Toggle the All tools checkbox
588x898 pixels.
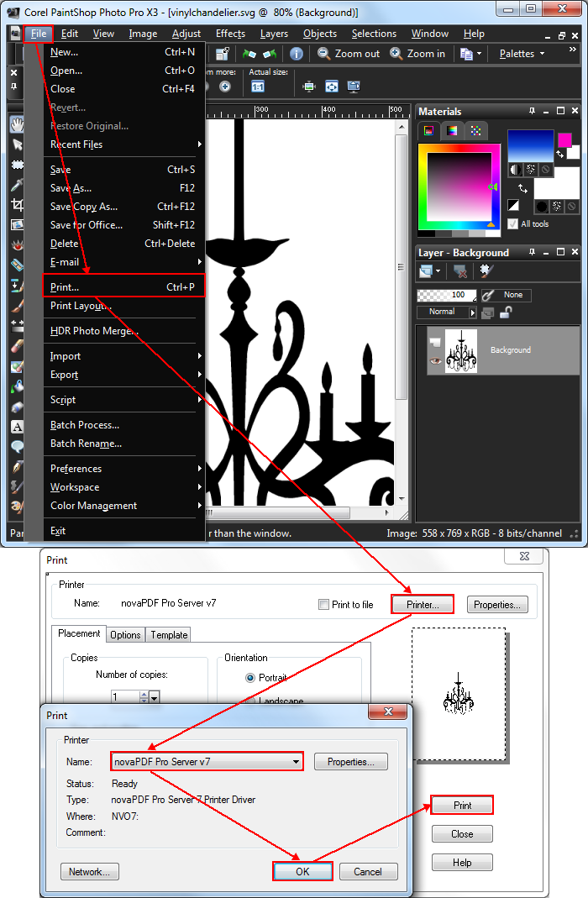tap(513, 224)
